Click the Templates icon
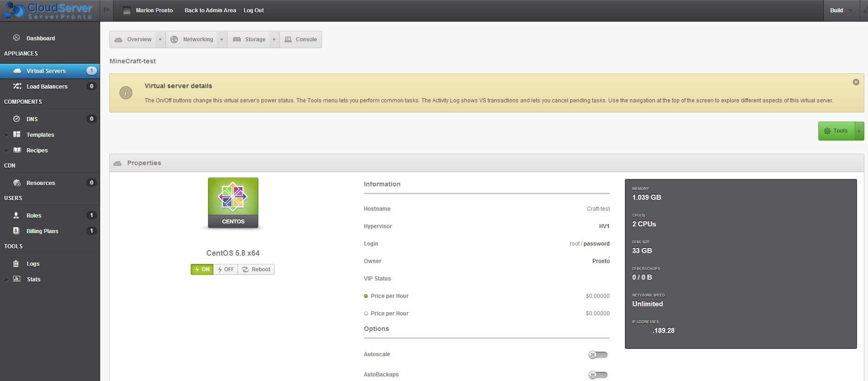The image size is (868, 381). pyautogui.click(x=17, y=134)
